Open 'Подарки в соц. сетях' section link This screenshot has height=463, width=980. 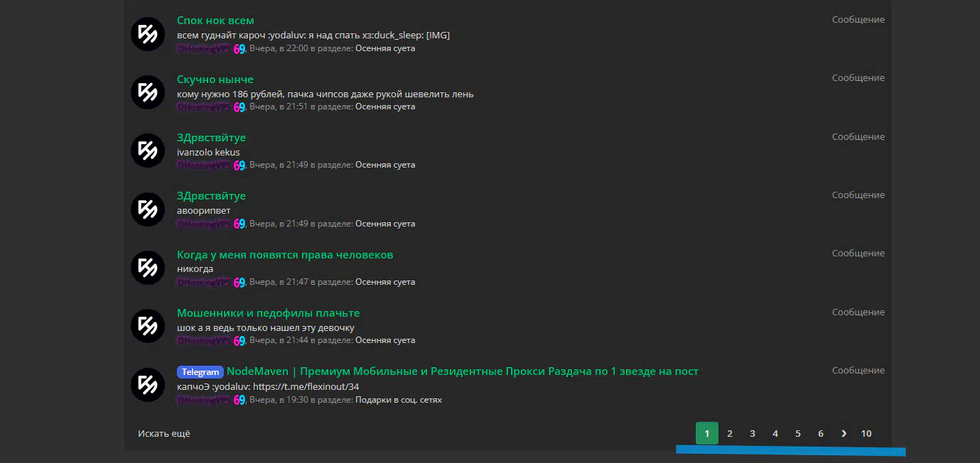(398, 400)
